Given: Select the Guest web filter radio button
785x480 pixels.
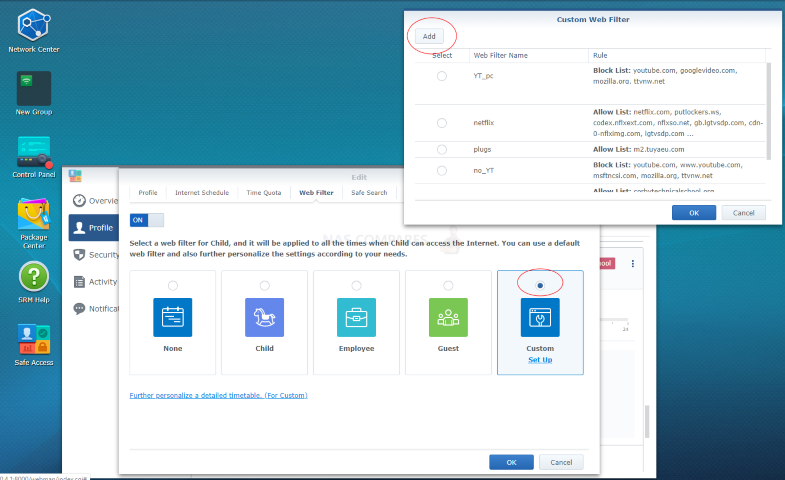Looking at the screenshot, I should click(448, 285).
